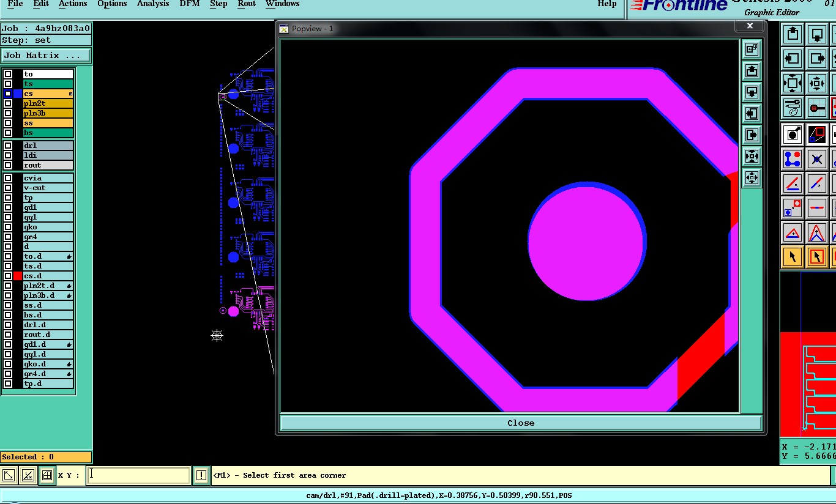Viewport: 836px width, 504px height.
Task: Select the single red triangle tool
Action: coord(793,232)
